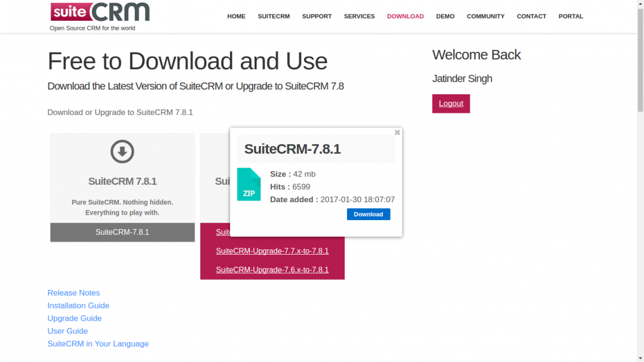Click the SuiteCRM-Upgrade-7.7.x-to-7.8.1 link
644x362 pixels.
coord(272,250)
